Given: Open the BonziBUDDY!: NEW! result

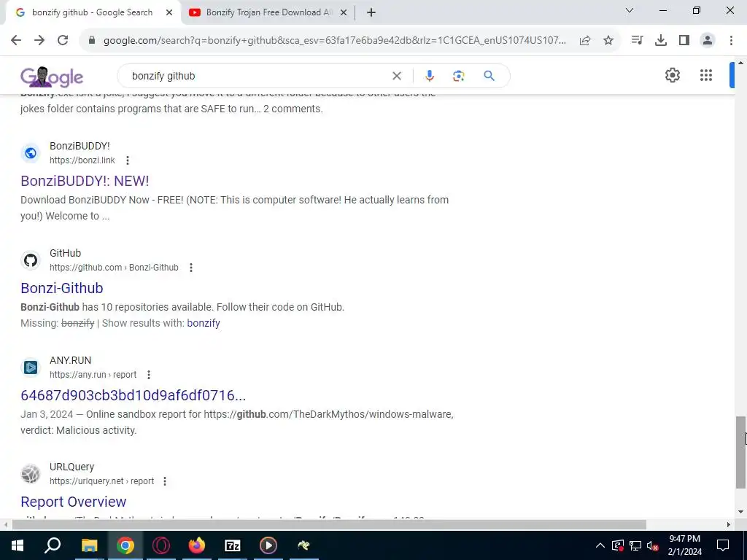Looking at the screenshot, I should [85, 181].
